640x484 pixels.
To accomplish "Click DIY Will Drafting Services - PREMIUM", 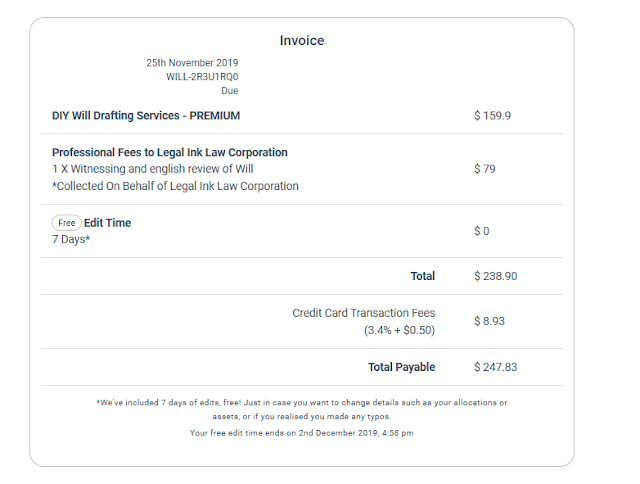I will (x=146, y=115).
